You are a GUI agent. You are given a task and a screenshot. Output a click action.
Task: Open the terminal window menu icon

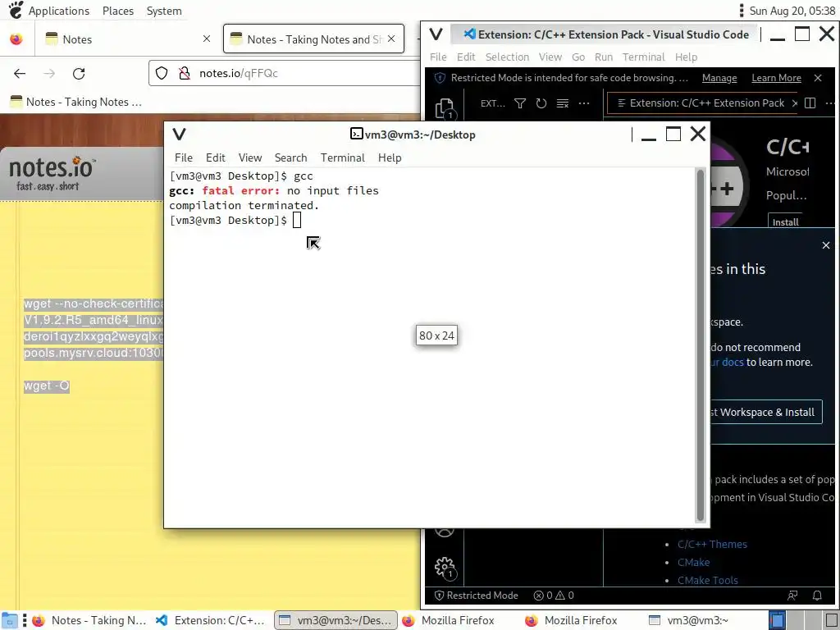[179, 134]
